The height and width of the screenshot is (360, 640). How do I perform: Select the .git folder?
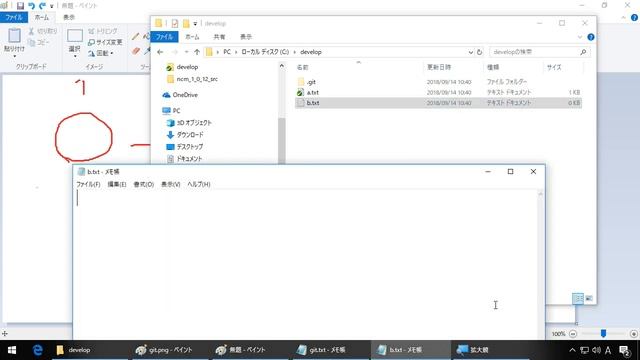(x=311, y=82)
